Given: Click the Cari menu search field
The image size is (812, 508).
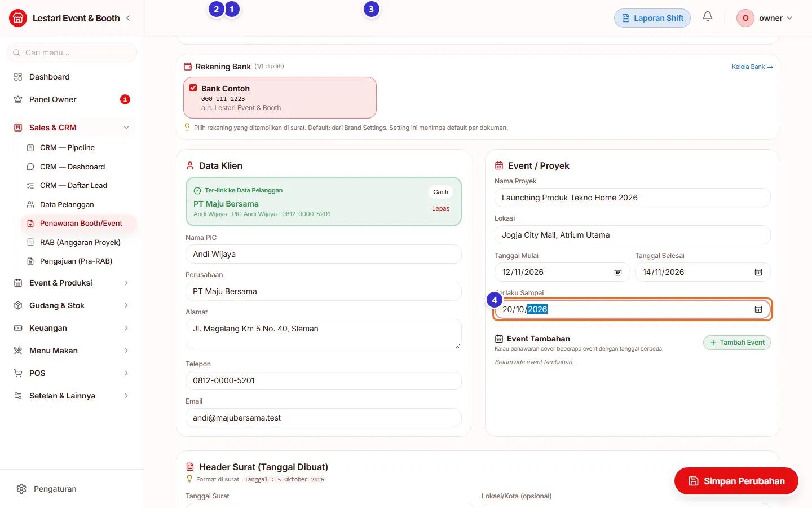Looking at the screenshot, I should tap(72, 52).
